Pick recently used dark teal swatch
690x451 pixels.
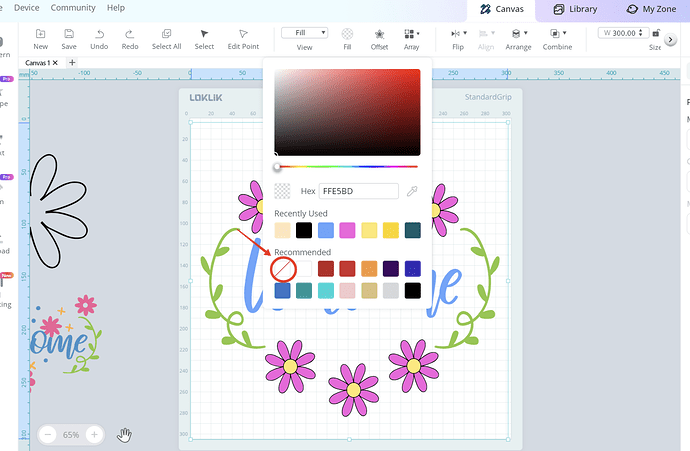tap(412, 230)
